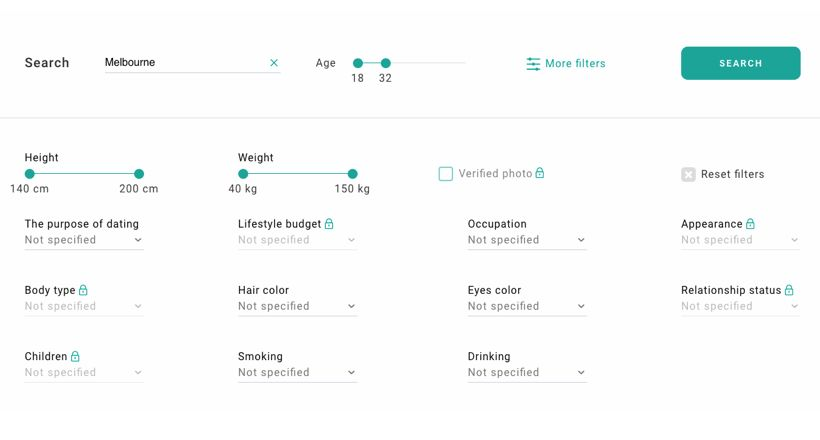Viewport: 820px width, 440px height.
Task: Tick the Verified photo checkbox
Action: (446, 174)
